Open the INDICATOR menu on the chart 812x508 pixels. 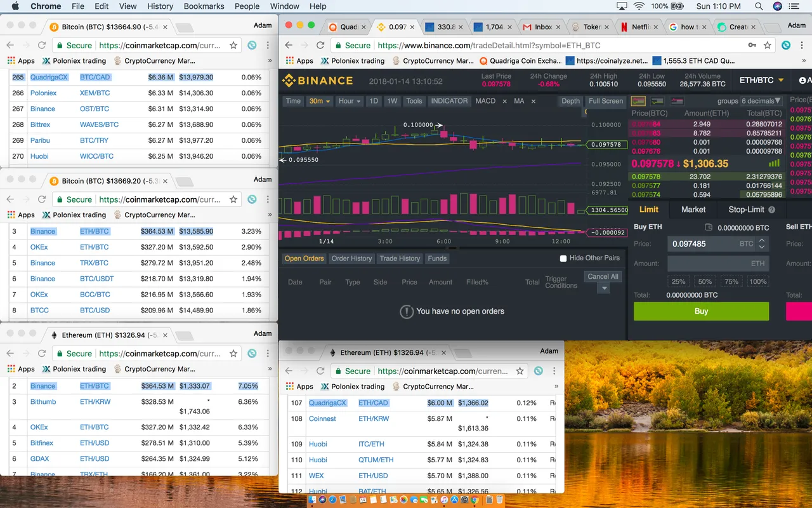click(x=449, y=101)
